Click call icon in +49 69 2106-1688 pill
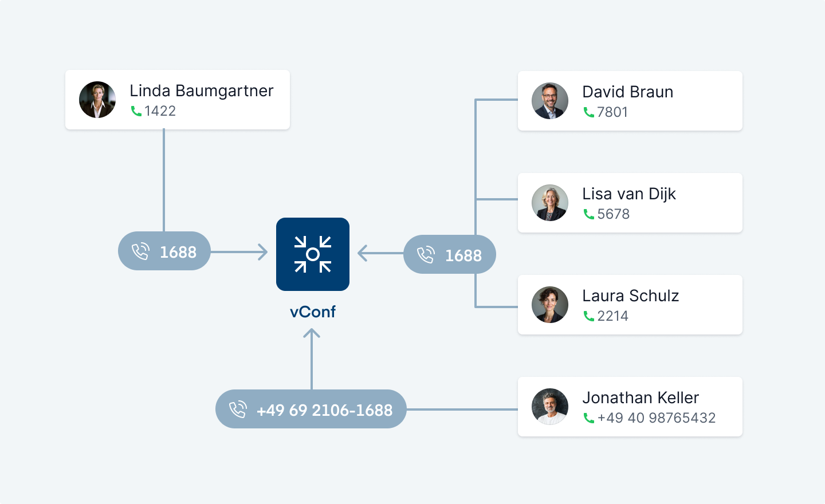The image size is (825, 504). (238, 409)
